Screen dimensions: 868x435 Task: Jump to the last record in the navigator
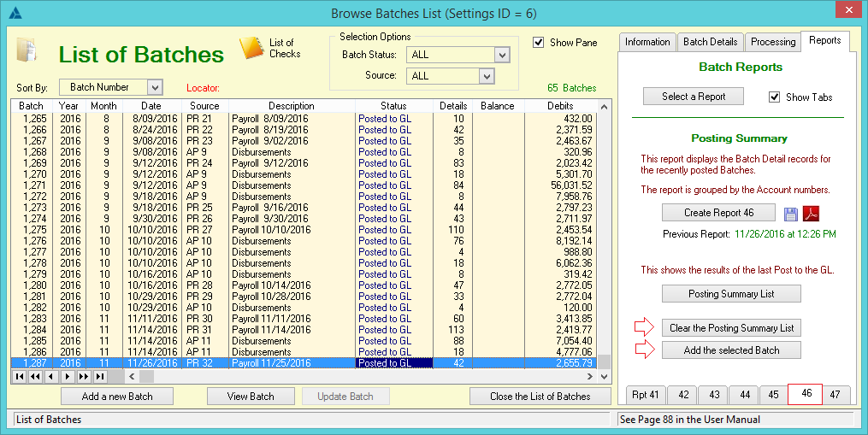pyautogui.click(x=100, y=376)
